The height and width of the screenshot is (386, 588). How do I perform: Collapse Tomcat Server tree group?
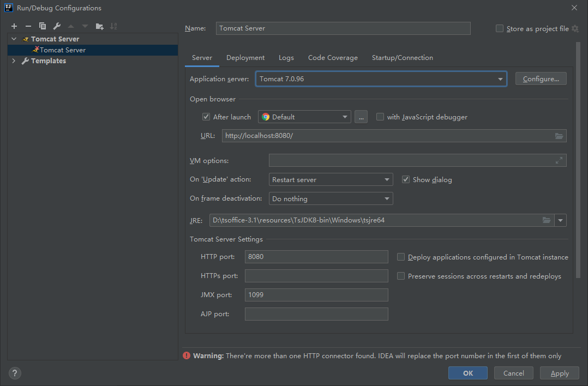[14, 39]
